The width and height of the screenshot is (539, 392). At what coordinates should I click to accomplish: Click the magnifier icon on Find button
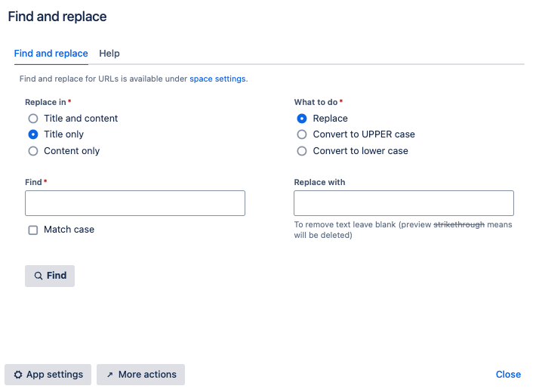(38, 276)
